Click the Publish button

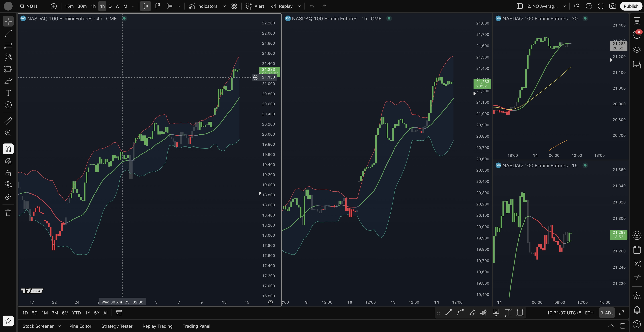point(631,6)
